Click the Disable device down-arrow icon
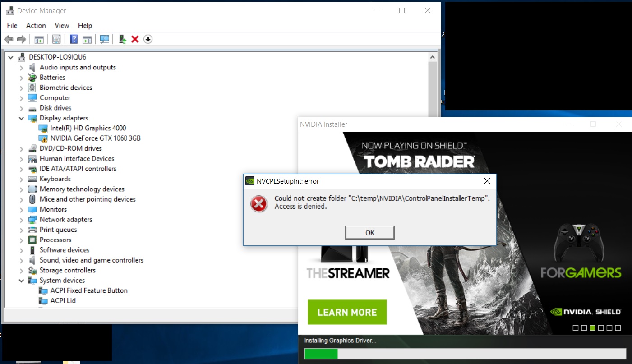Screen dimensions: 632x364 (148, 39)
